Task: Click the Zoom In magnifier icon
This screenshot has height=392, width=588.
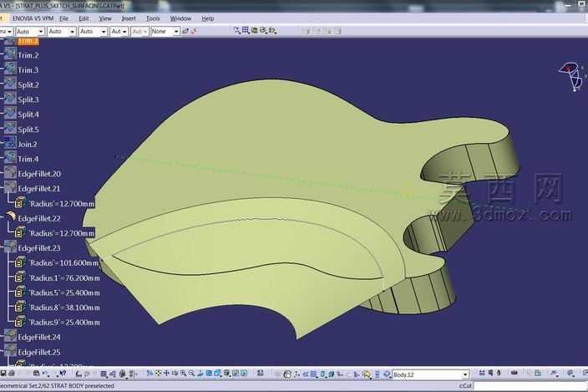Action: (x=183, y=374)
